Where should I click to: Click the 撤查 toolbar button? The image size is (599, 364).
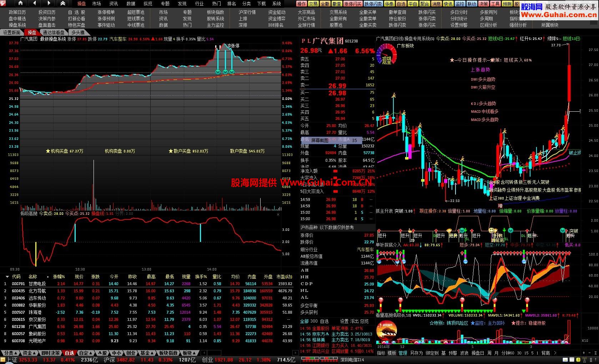click(337, 4)
